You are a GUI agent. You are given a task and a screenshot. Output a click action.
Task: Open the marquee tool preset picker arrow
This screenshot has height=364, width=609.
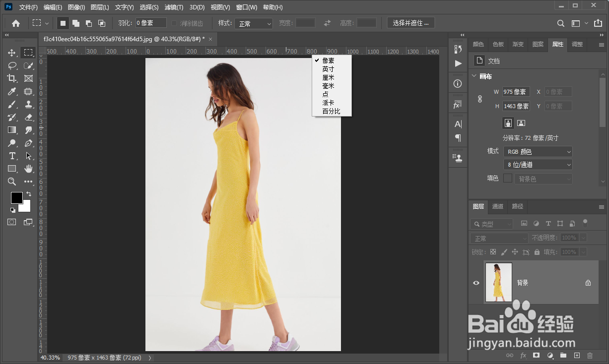[x=47, y=23]
